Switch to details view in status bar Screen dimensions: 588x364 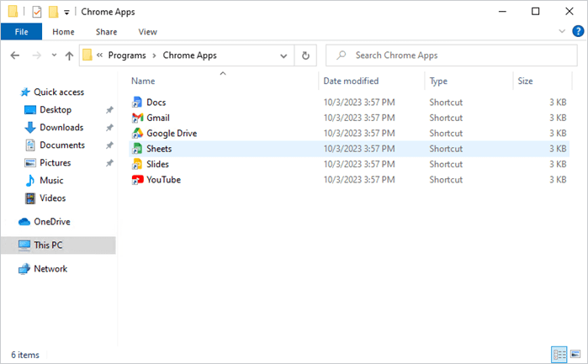click(x=559, y=354)
